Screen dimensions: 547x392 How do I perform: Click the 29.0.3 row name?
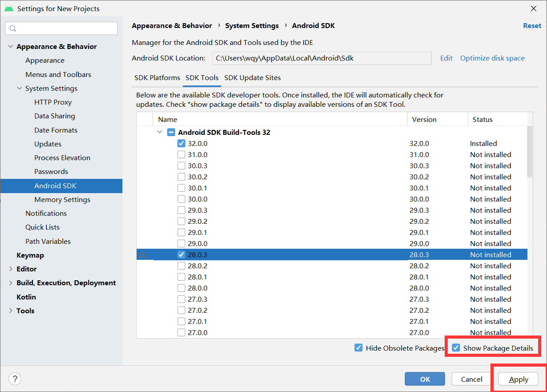(x=198, y=210)
